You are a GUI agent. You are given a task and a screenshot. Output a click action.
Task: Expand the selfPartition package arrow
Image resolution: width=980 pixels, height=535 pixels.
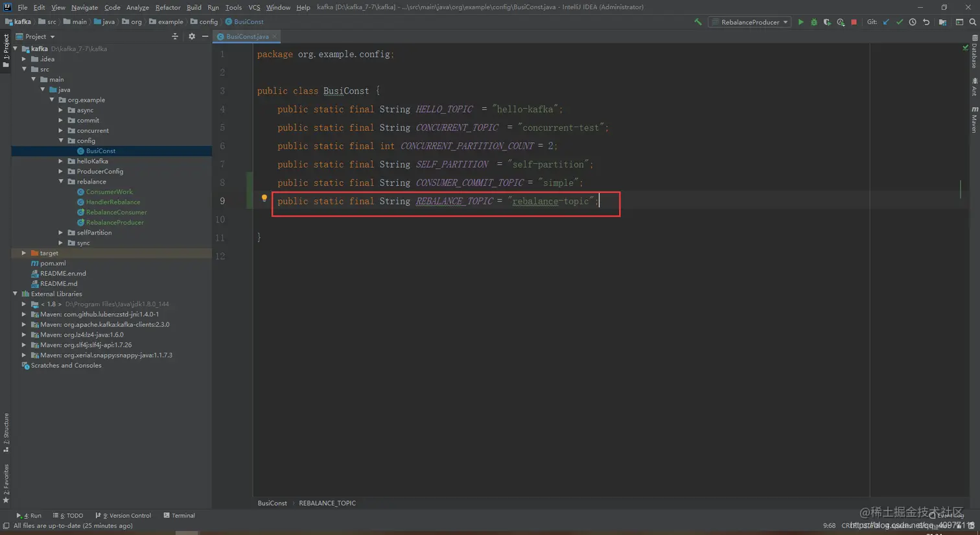61,233
